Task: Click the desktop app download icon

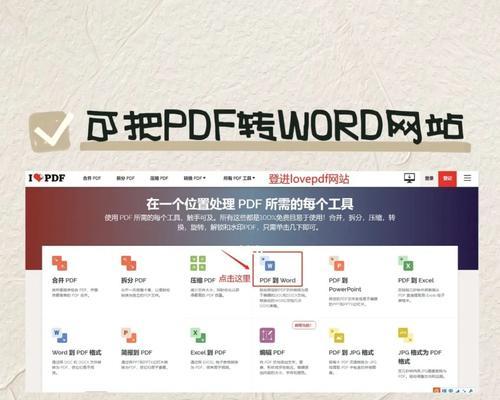Action: tap(409, 178)
